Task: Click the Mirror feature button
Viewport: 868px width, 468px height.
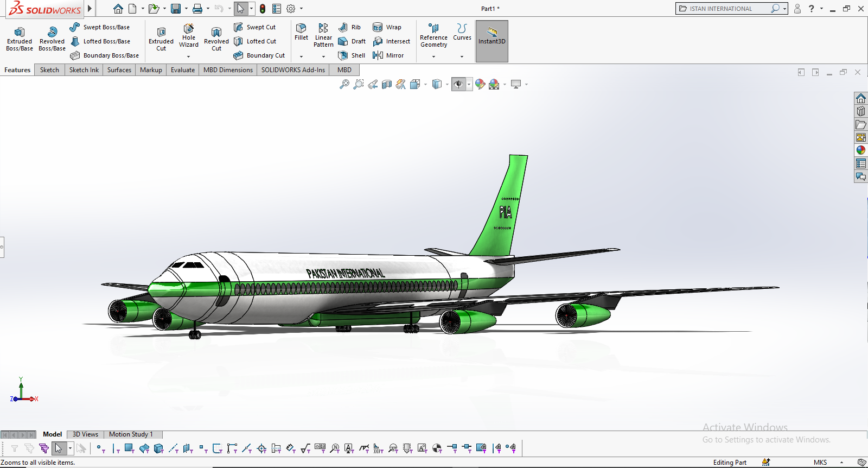Action: point(388,55)
